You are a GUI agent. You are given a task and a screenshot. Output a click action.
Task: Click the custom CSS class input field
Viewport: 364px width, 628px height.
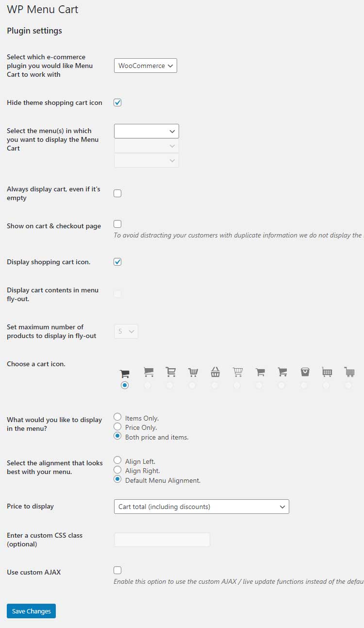pos(162,539)
